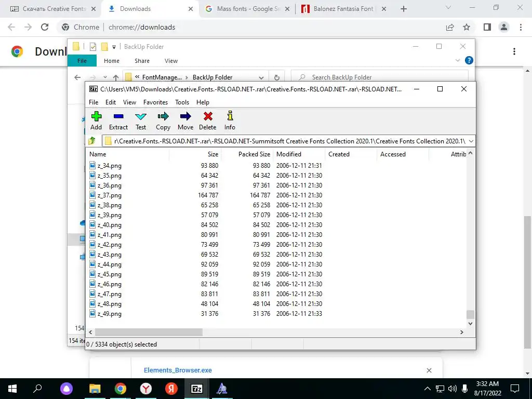Open the File menu in 7-Zip
532x399 pixels.
94,102
